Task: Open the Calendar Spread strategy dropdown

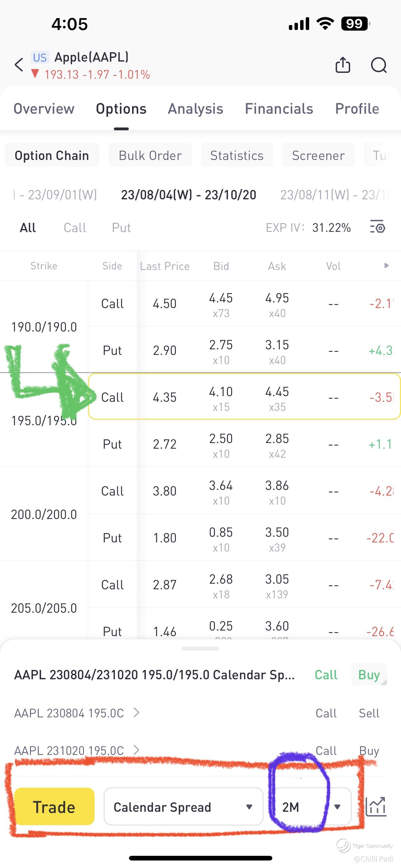Action: [183, 807]
